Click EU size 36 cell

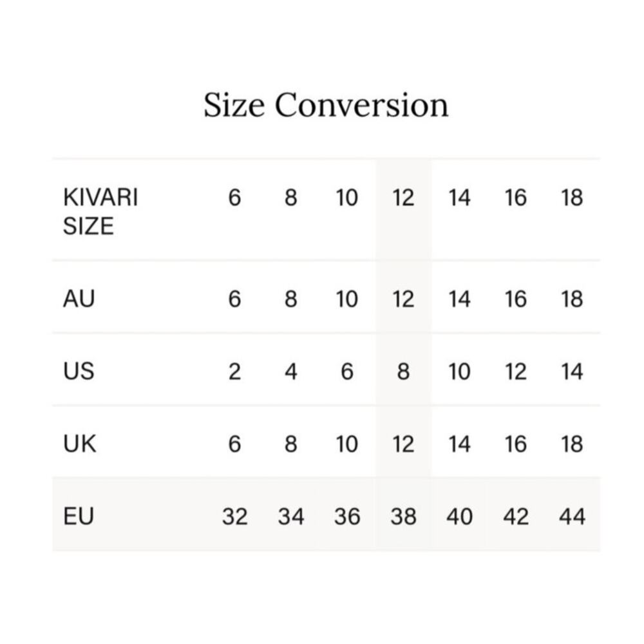point(347,516)
